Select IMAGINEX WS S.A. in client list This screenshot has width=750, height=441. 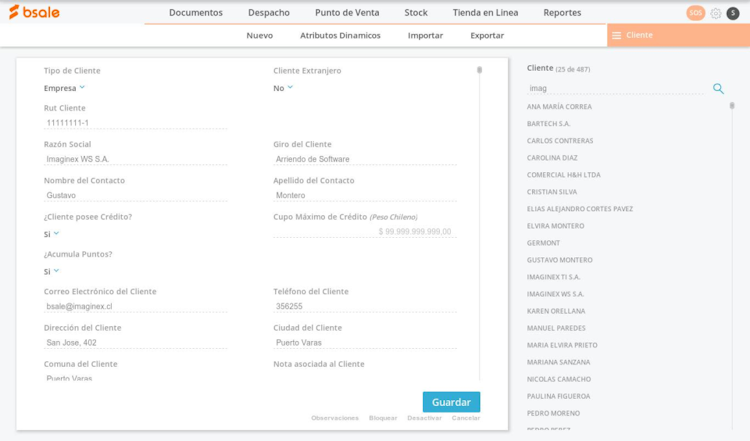point(556,294)
